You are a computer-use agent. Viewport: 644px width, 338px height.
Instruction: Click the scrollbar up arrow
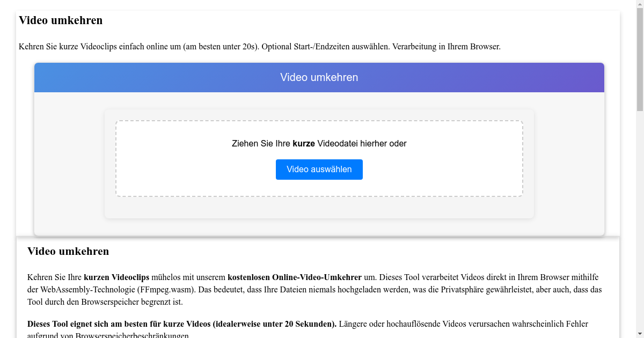[640, 4]
